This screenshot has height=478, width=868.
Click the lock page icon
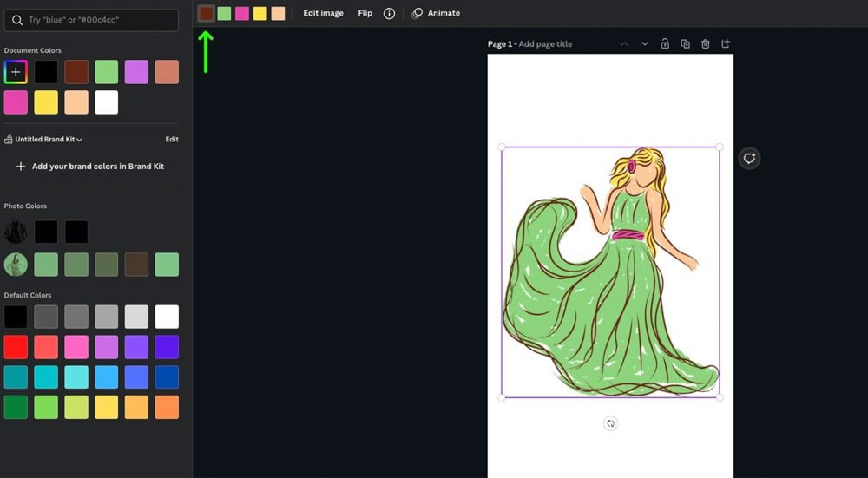point(665,44)
